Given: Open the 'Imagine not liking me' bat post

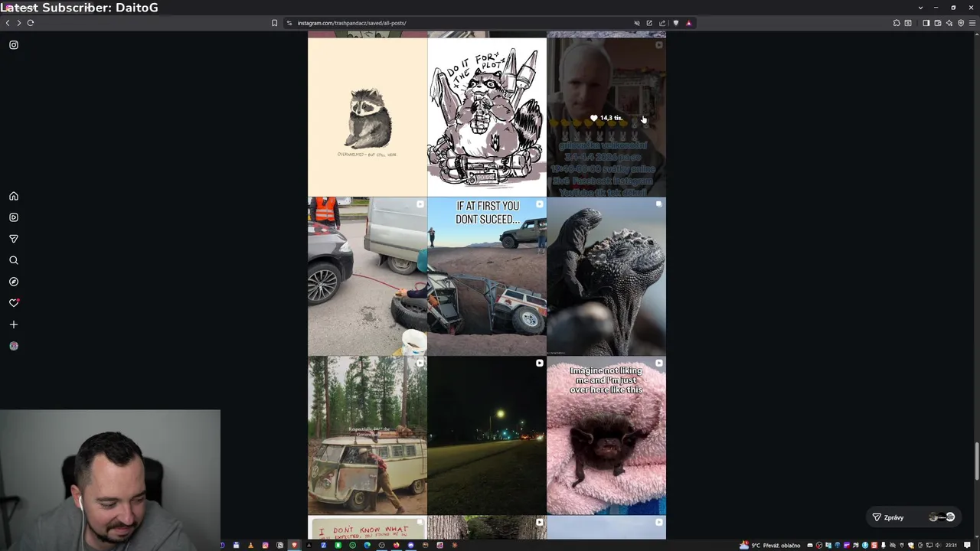Looking at the screenshot, I should (606, 435).
